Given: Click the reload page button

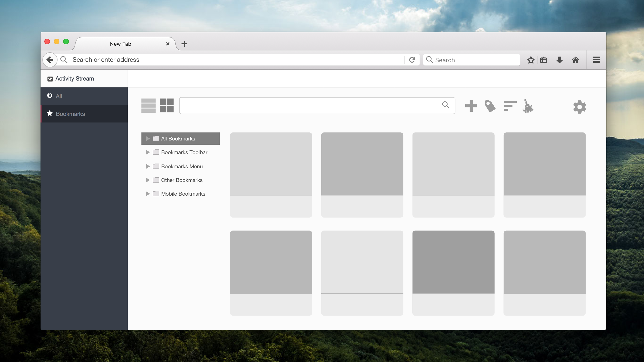Looking at the screenshot, I should point(412,60).
